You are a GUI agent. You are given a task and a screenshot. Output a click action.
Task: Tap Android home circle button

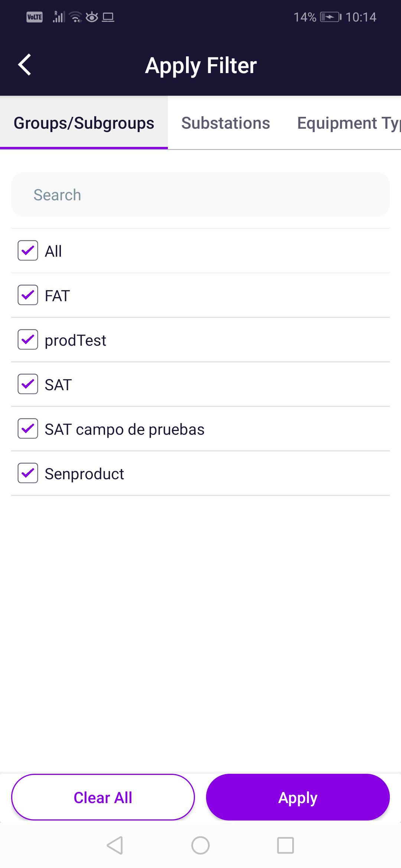tap(200, 845)
